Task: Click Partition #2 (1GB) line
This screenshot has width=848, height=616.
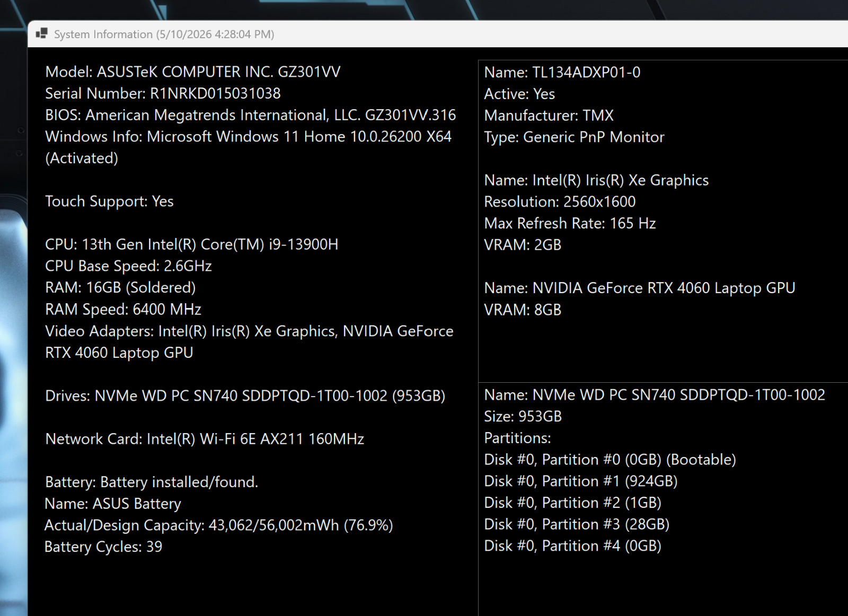Action: [572, 503]
